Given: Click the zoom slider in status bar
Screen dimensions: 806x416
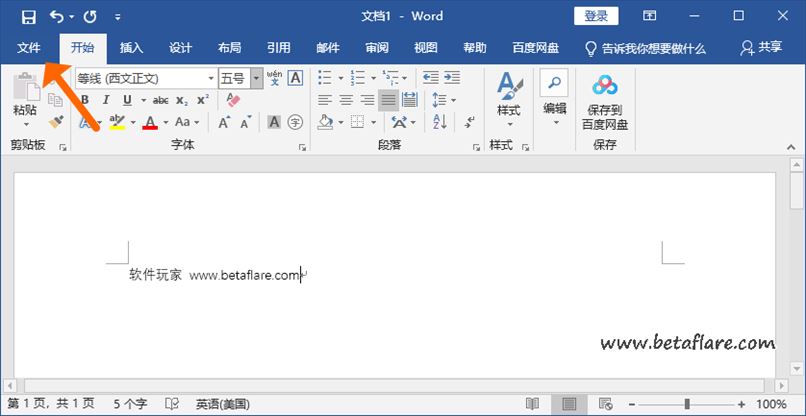Looking at the screenshot, I should 687,404.
